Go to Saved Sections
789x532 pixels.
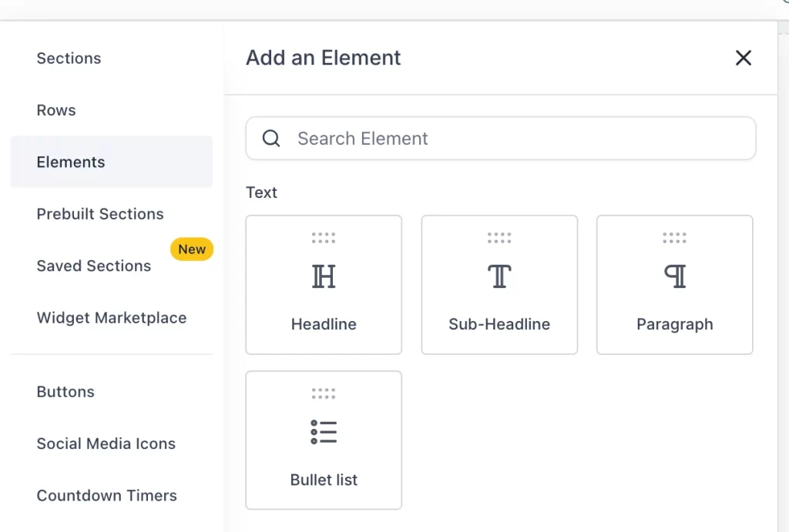(x=94, y=266)
